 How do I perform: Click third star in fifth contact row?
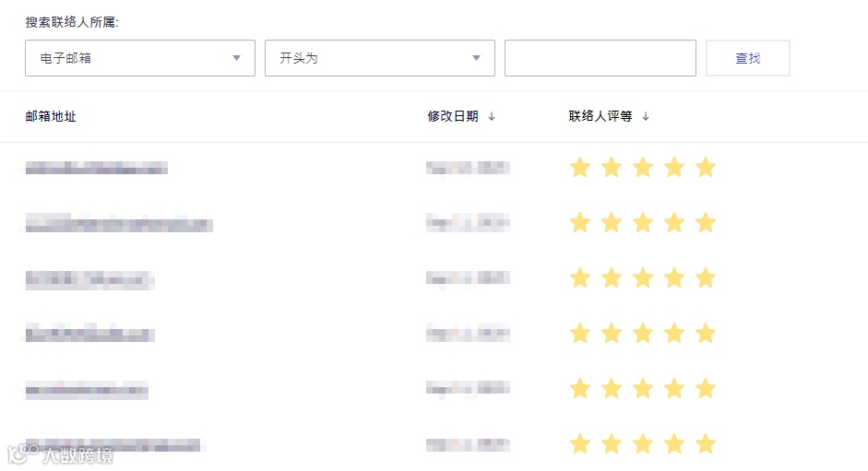(x=642, y=388)
